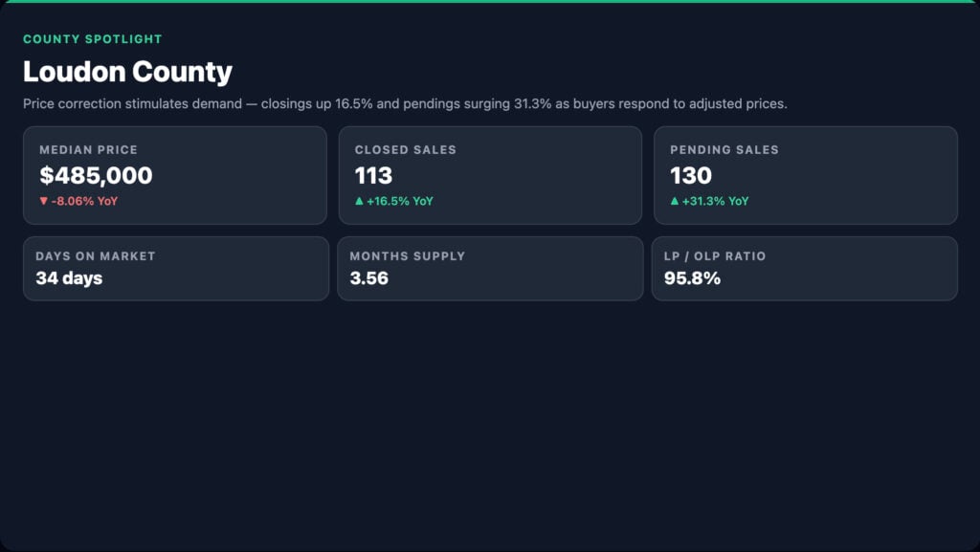This screenshot has height=552, width=980.
Task: Click the -8.06% YoY change text
Action: (84, 201)
